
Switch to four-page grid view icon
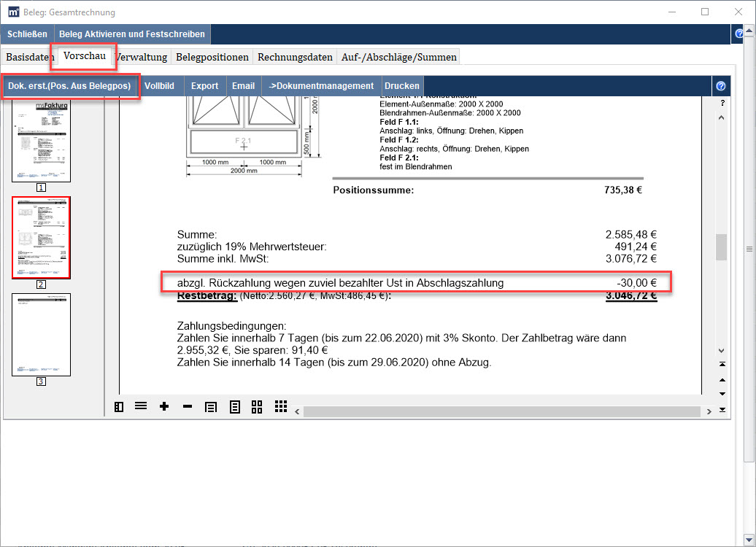point(257,407)
